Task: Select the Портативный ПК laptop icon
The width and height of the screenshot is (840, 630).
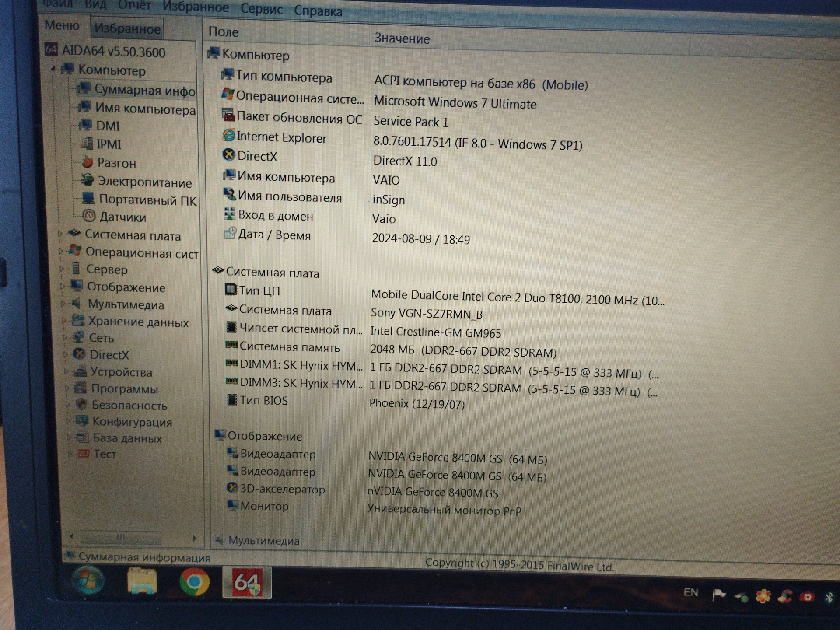Action: click(x=88, y=198)
